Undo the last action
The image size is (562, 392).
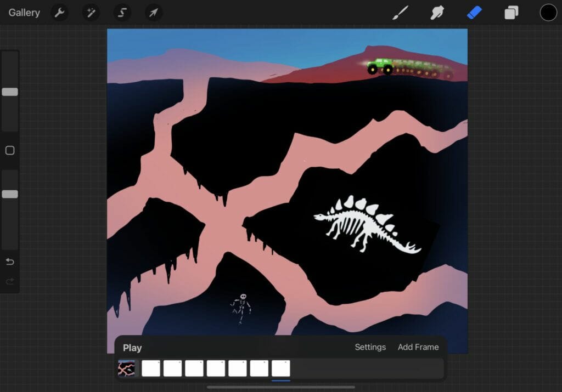click(10, 262)
